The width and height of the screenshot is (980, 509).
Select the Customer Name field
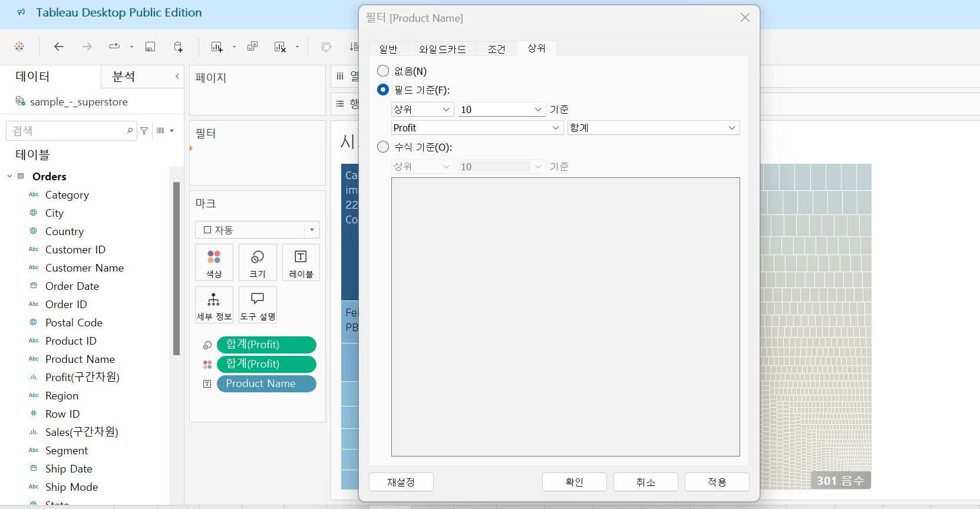pos(84,267)
